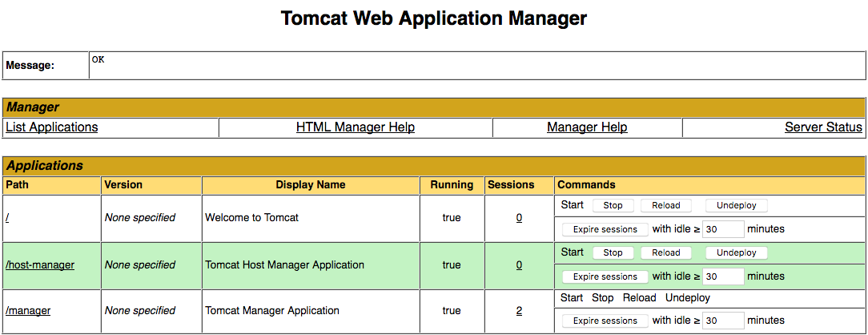Reload the Welcome to Tomcat application
868x335 pixels.
point(665,205)
